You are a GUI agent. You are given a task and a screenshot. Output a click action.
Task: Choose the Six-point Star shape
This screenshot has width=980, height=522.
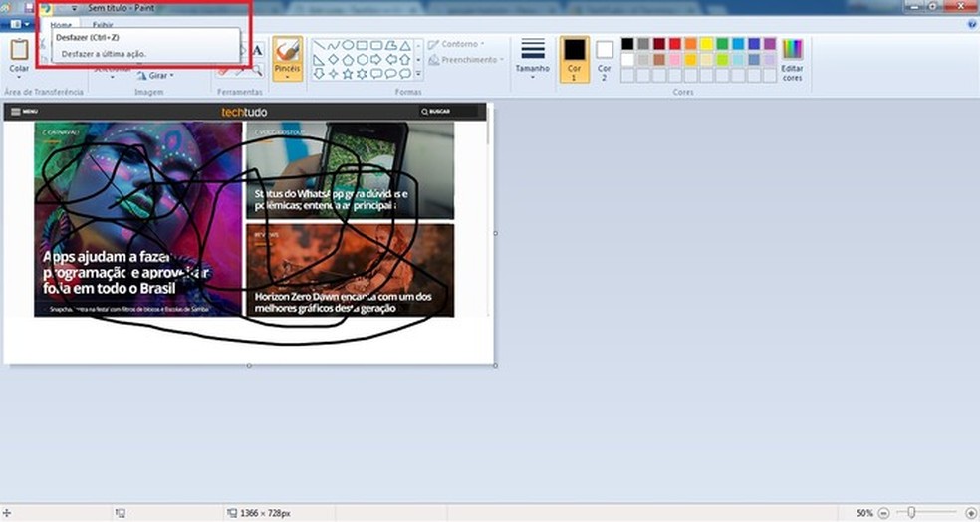tap(362, 73)
